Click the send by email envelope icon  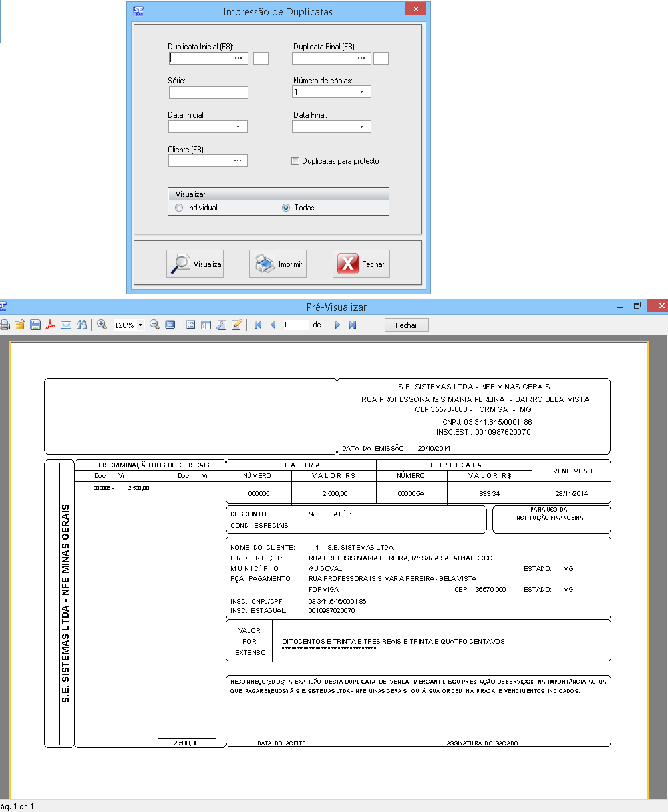[x=66, y=325]
